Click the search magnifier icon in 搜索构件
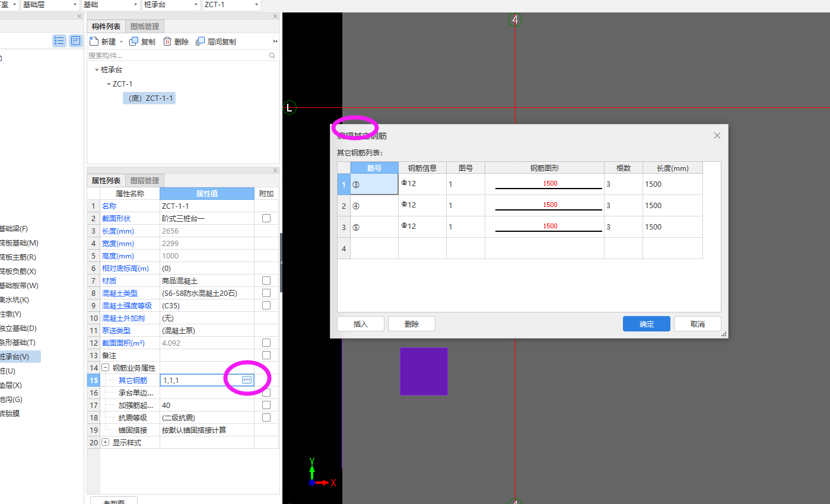 (x=272, y=55)
